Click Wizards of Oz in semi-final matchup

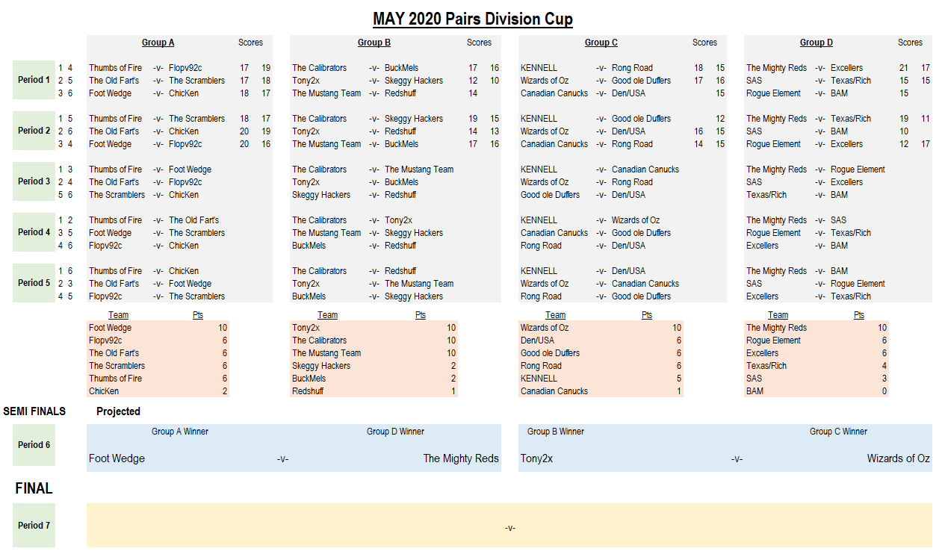tap(898, 458)
